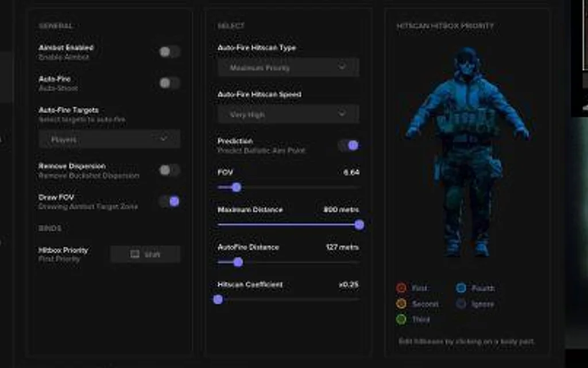Select the orange Second priority circle
Screen dimensions: 588x368
click(x=401, y=304)
